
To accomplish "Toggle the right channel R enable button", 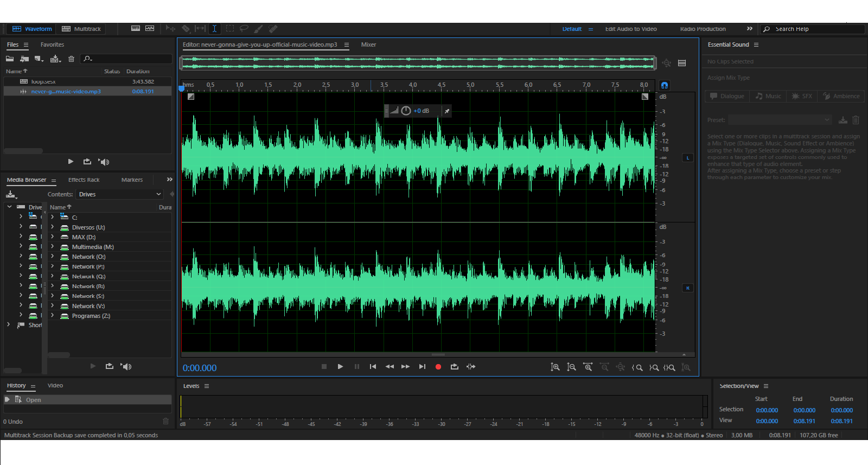I will click(x=688, y=288).
